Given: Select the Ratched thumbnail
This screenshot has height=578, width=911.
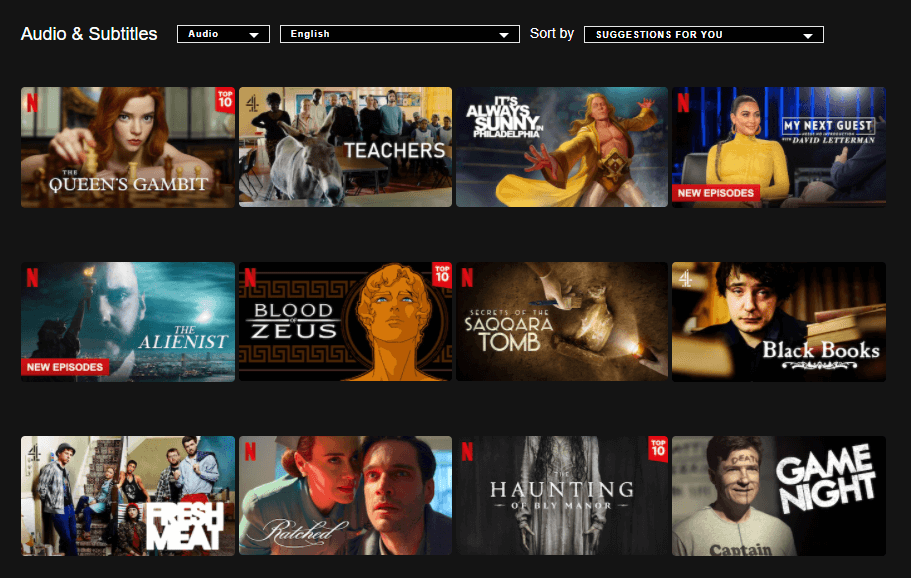Looking at the screenshot, I should tap(345, 496).
